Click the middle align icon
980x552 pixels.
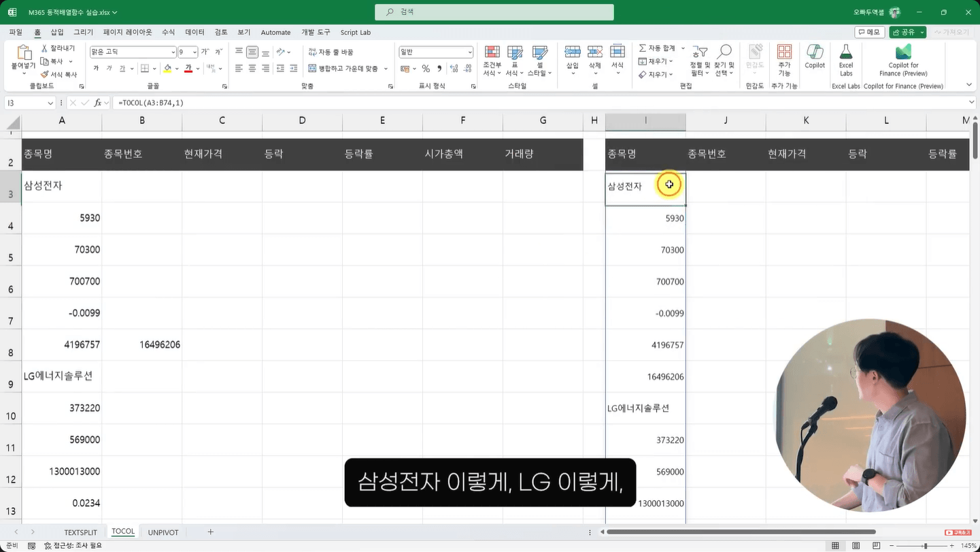coord(252,52)
